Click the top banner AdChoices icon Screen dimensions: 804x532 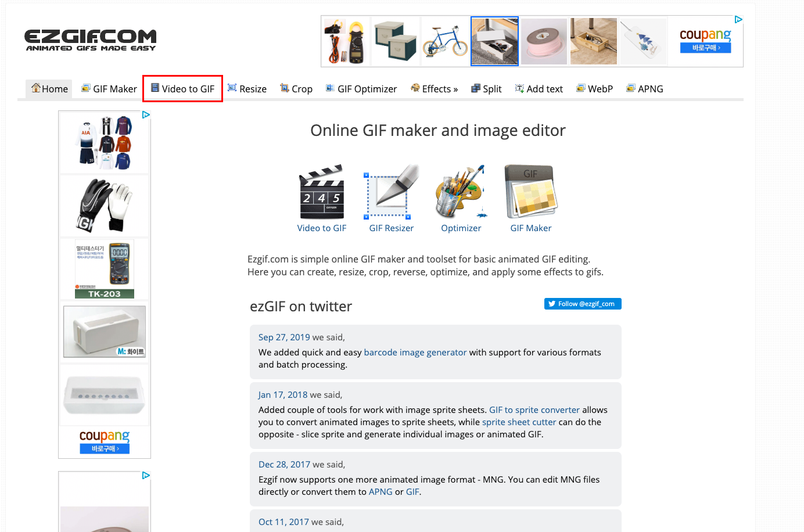738,20
